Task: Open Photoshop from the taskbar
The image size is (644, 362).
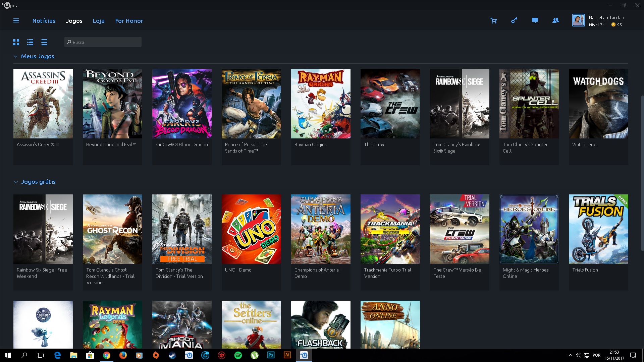Action: click(271, 355)
